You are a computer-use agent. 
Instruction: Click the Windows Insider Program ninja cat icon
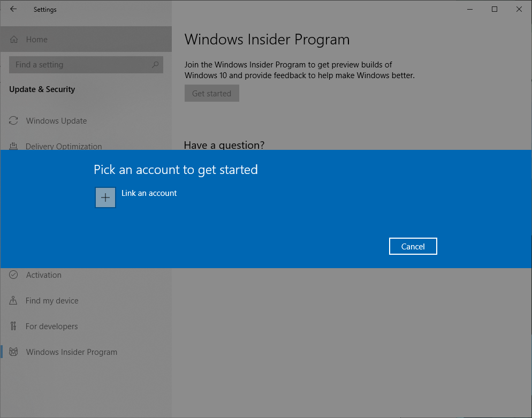click(13, 352)
